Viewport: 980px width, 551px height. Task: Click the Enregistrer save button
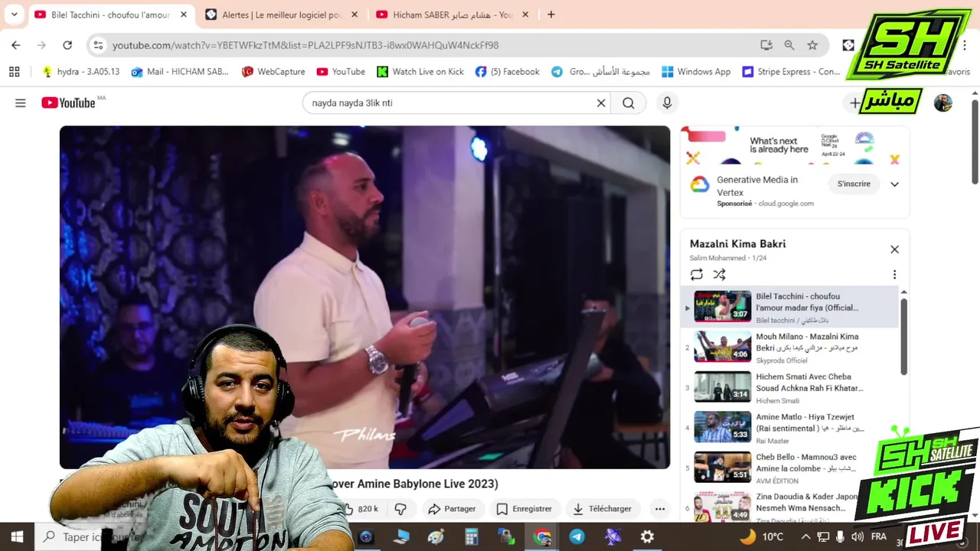[x=524, y=509]
